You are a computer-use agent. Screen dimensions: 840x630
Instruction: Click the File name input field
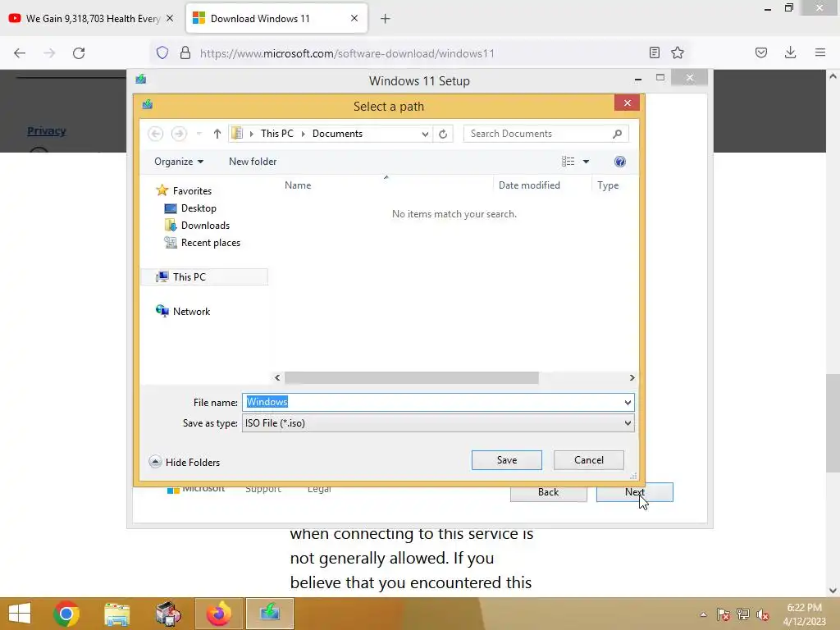431,402
